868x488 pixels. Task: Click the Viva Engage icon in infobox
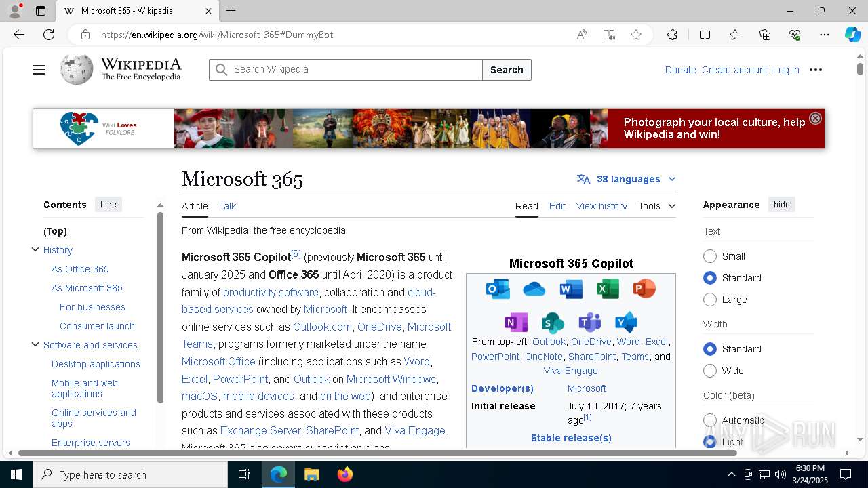(626, 322)
